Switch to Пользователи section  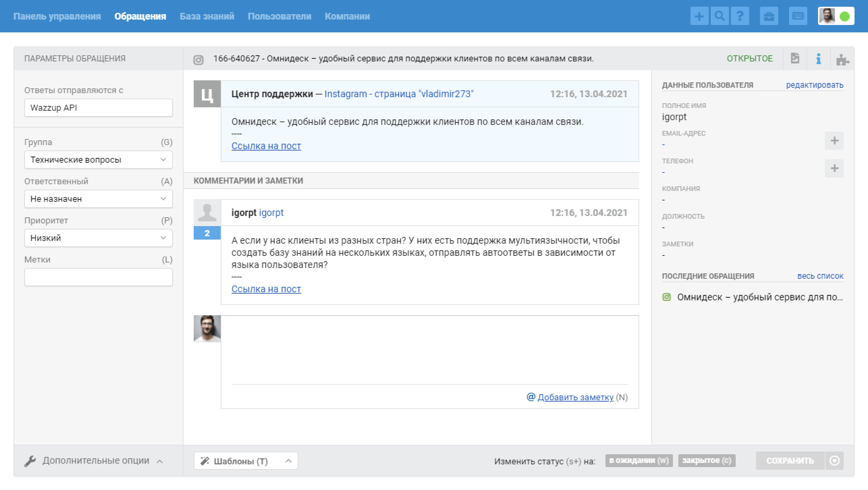tap(279, 16)
